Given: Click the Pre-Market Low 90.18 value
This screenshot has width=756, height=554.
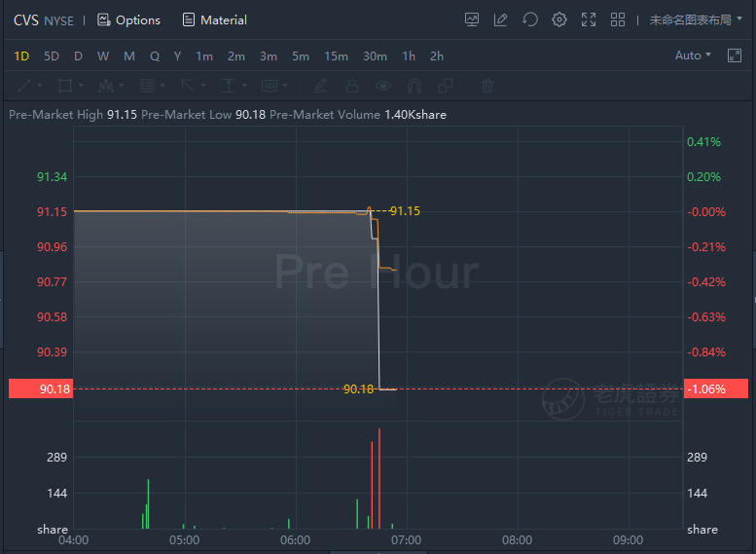Looking at the screenshot, I should (251, 115).
